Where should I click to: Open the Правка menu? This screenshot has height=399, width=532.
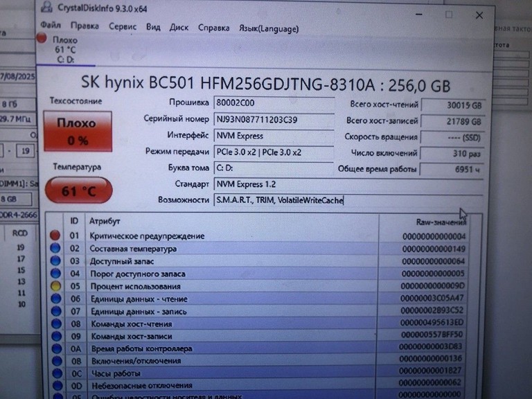85,26
